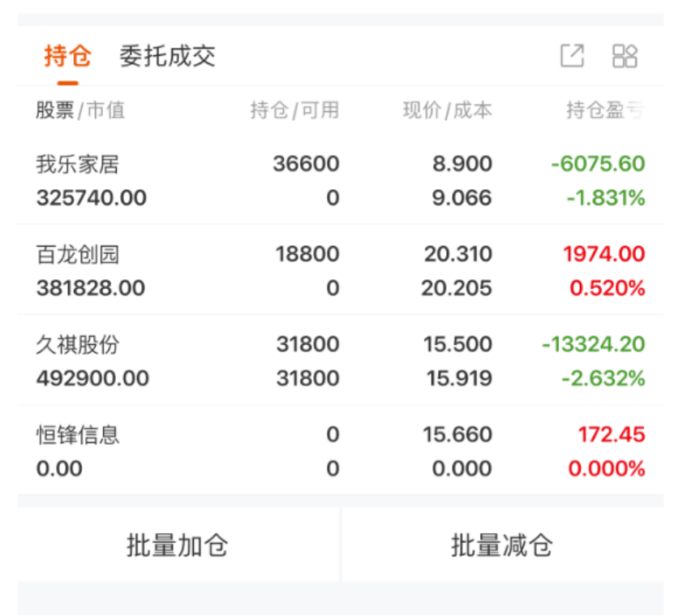The image size is (674, 616).
Task: Tap the loss value -6075.60
Action: pyautogui.click(x=598, y=164)
